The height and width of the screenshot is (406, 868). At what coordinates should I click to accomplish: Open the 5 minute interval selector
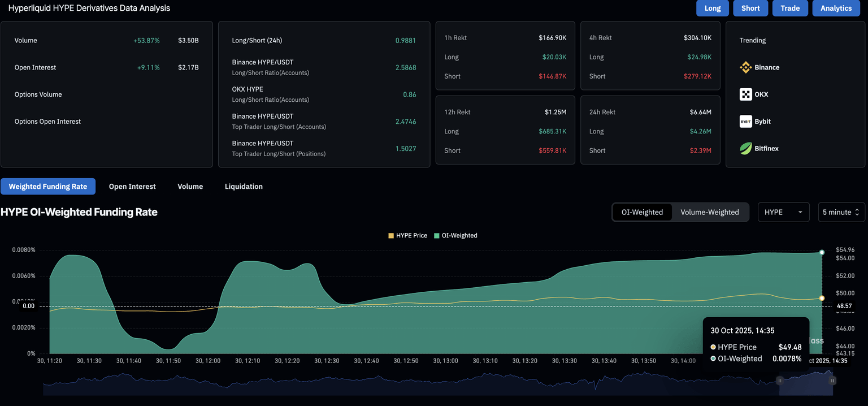coord(841,212)
